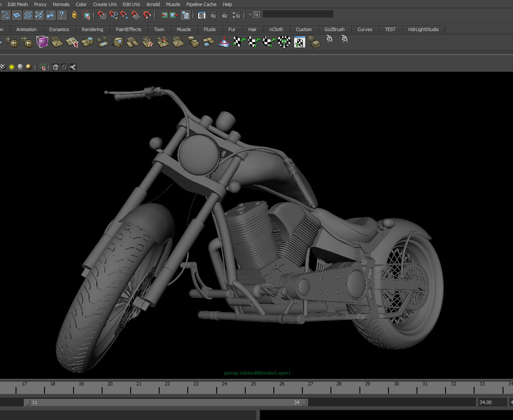This screenshot has width=513, height=420.
Task: Toggle snap to points magnet icon
Action: coord(125,15)
